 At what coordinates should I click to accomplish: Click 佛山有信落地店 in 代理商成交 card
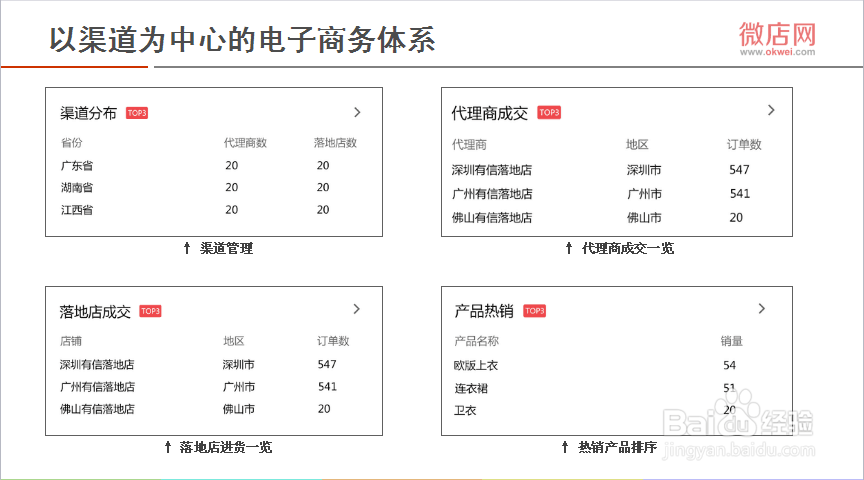click(x=492, y=218)
